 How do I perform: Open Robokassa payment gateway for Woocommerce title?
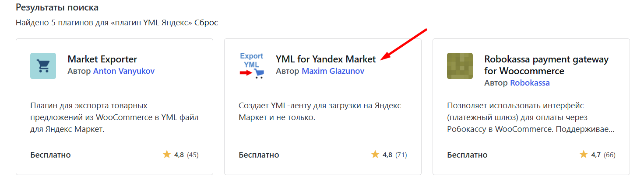click(546, 65)
